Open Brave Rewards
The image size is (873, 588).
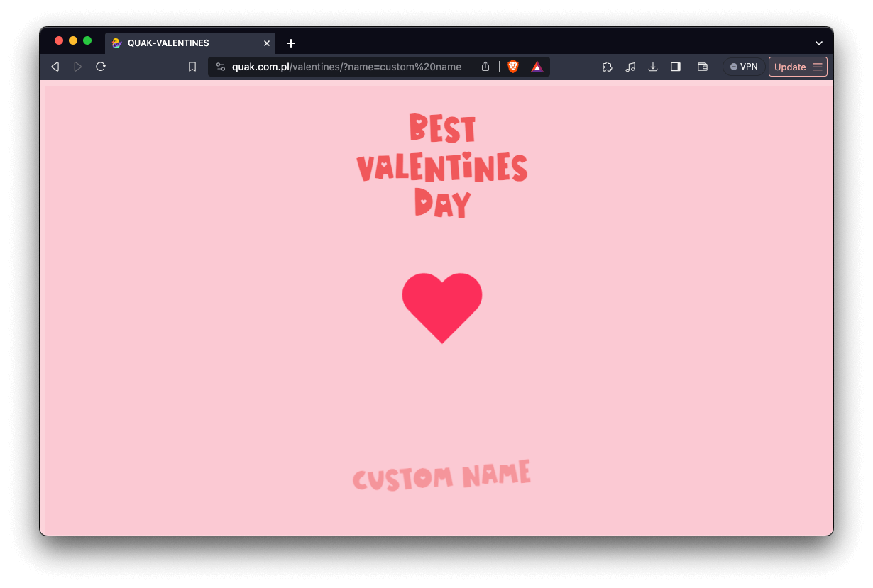[x=537, y=66]
